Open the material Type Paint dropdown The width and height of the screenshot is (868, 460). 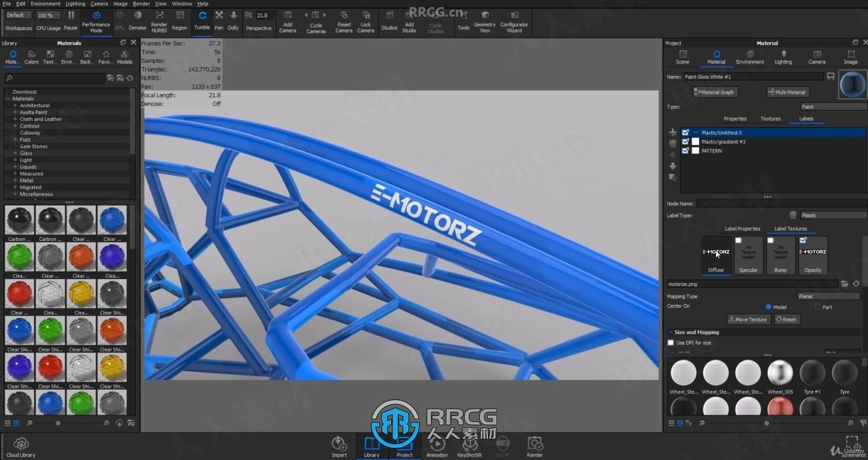[x=833, y=107]
